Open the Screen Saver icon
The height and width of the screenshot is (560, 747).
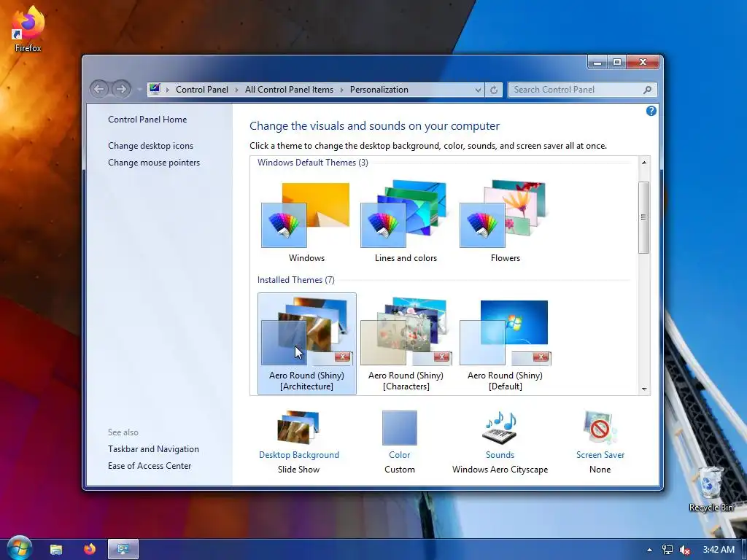pos(600,427)
